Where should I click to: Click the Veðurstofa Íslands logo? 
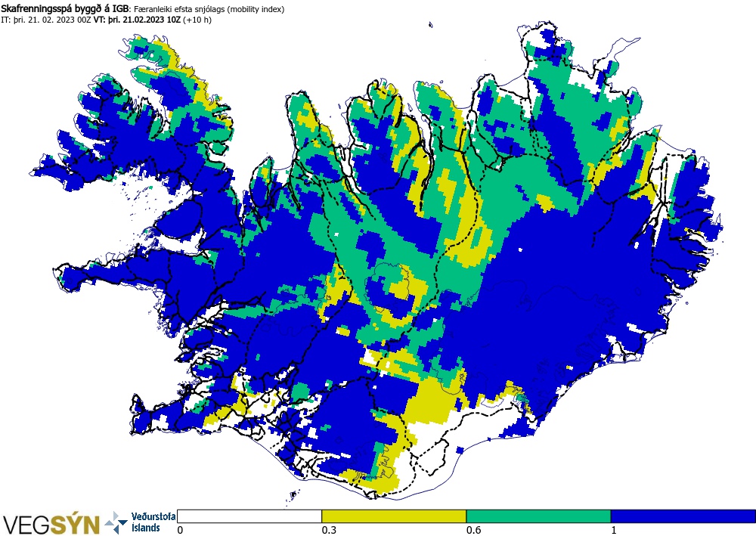tap(141, 522)
